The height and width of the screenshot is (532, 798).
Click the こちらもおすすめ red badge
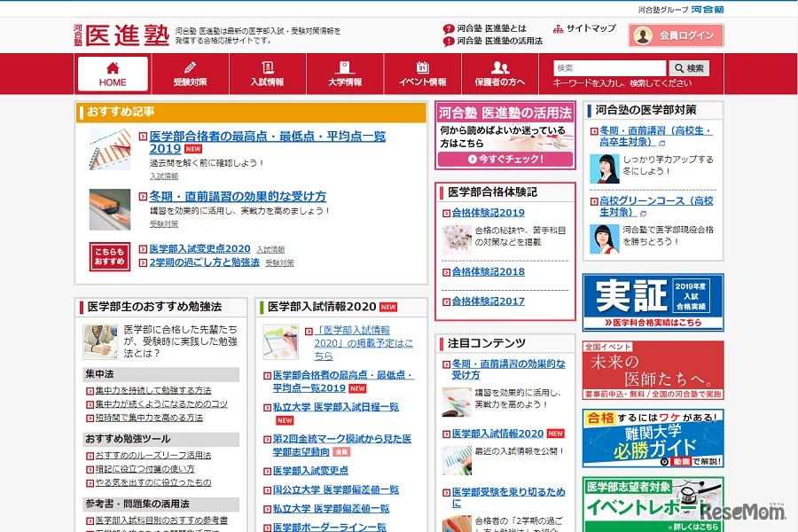109,256
